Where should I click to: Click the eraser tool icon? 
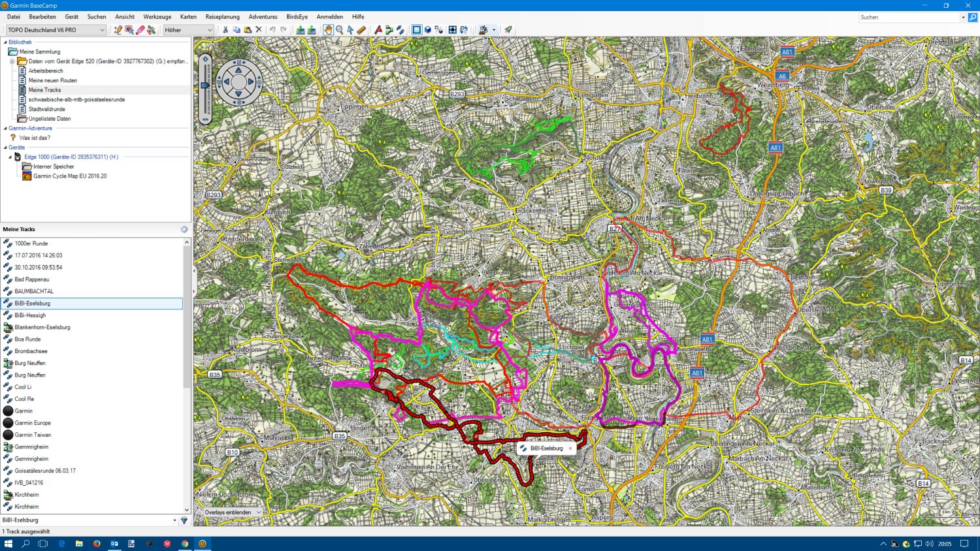point(140,30)
